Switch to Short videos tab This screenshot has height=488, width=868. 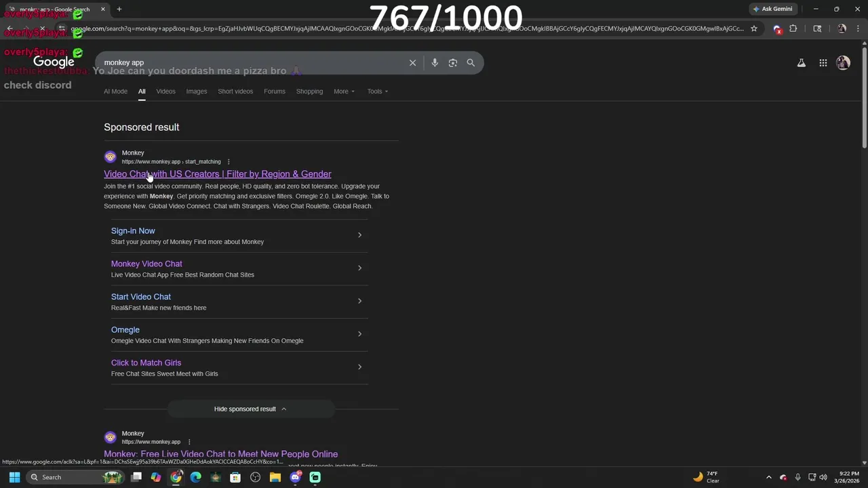(235, 91)
